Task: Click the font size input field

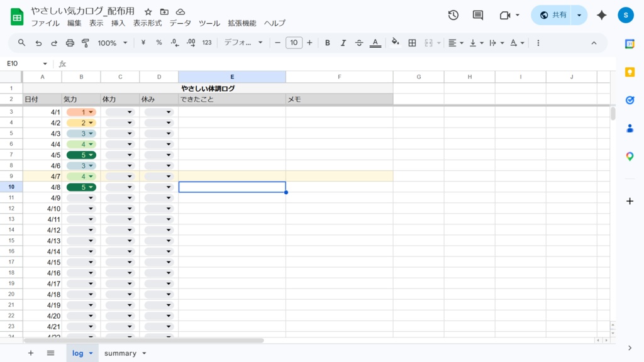Action: (294, 43)
